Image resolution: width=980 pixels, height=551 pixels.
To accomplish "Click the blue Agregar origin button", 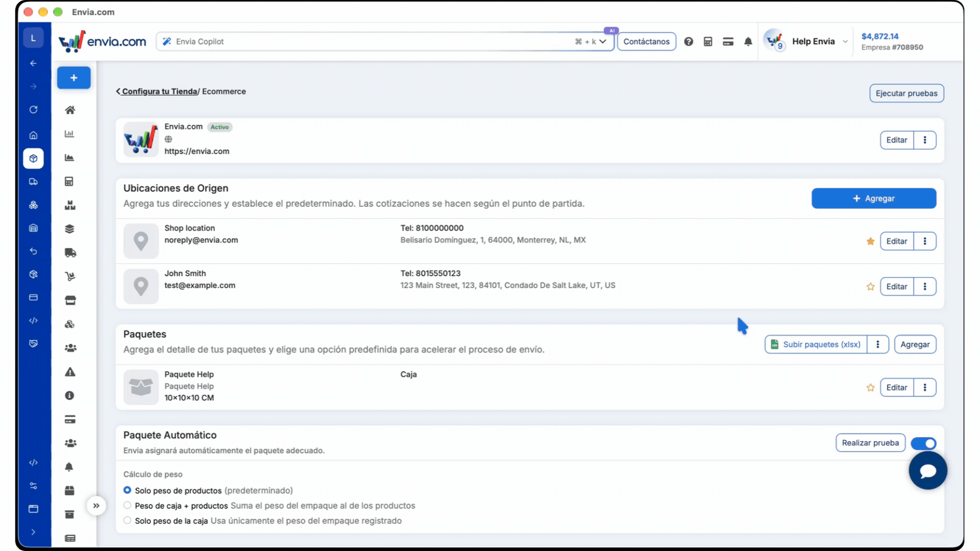I will 873,198.
